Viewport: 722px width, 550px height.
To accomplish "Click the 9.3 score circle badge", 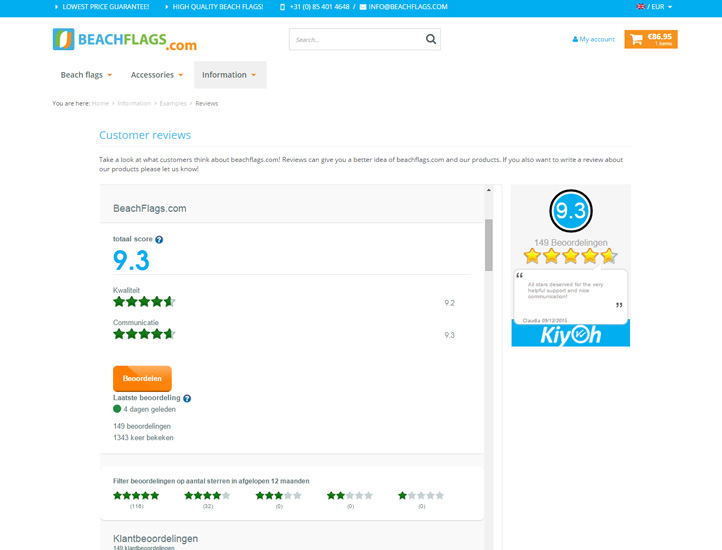I will (571, 211).
